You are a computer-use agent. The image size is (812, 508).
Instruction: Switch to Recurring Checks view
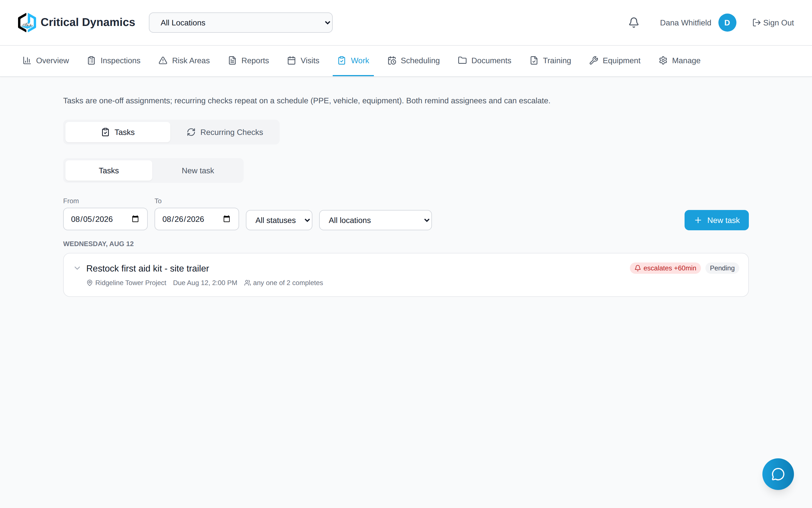225,132
